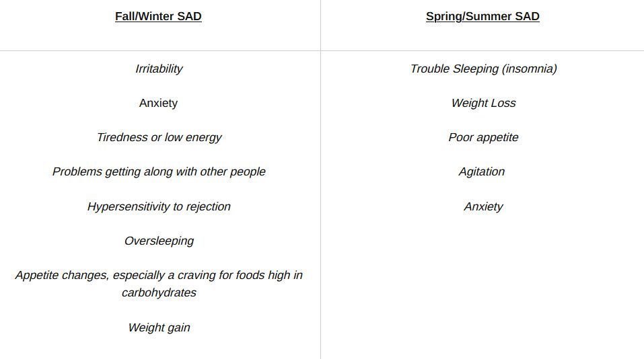Click the Poor appetite item
Viewport: 644px width, 359px height.
coord(483,137)
